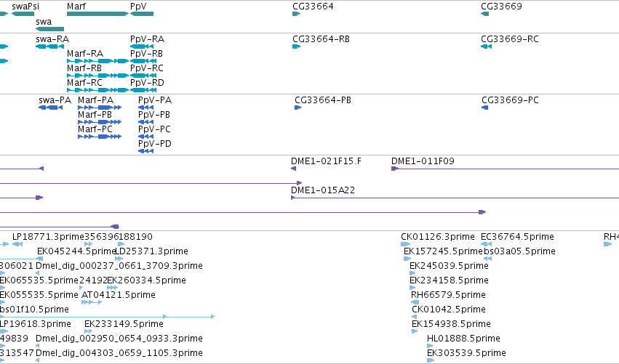
Task: Select transcript CG33664-RB
Action: pos(321,39)
